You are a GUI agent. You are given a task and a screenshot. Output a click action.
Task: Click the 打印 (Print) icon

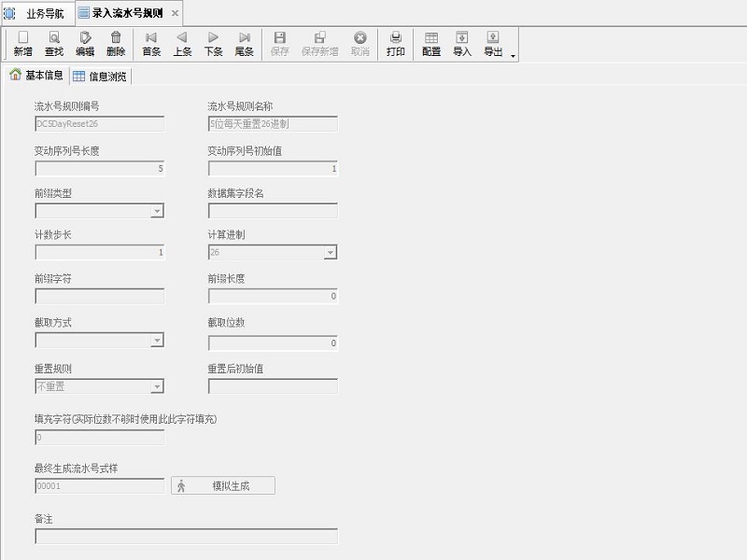395,44
